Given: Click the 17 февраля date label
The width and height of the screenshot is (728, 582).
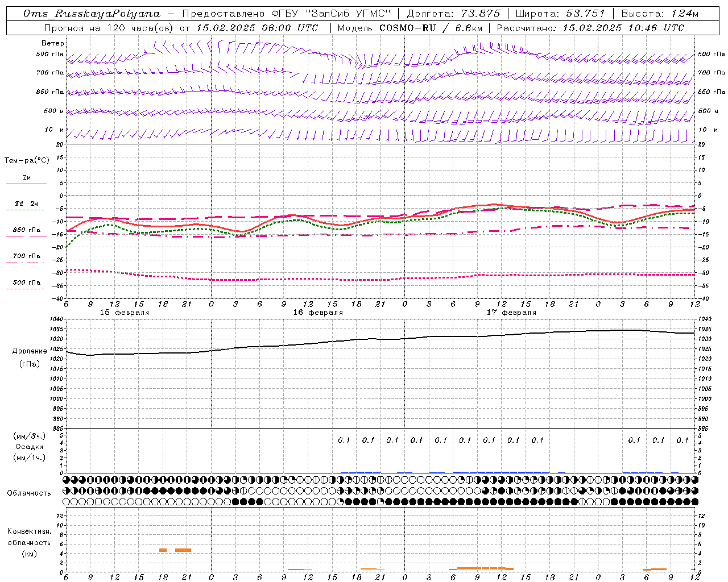Looking at the screenshot, I should pyautogui.click(x=511, y=313).
